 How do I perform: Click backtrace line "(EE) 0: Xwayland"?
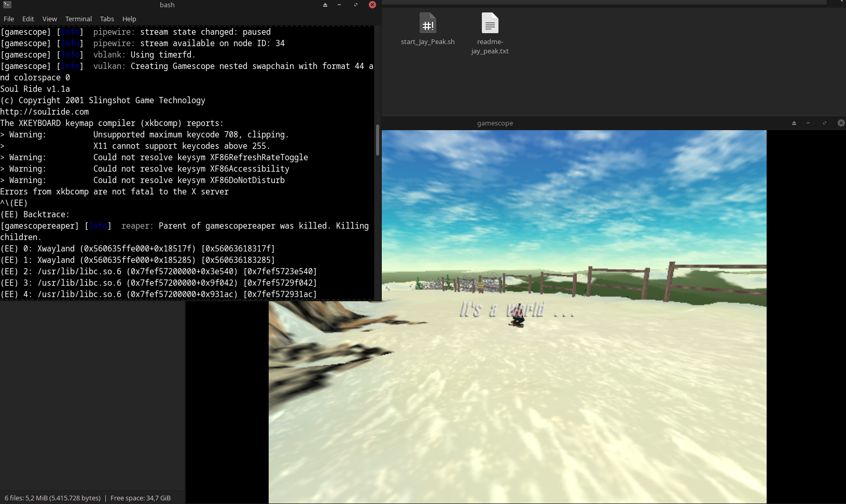coord(137,248)
